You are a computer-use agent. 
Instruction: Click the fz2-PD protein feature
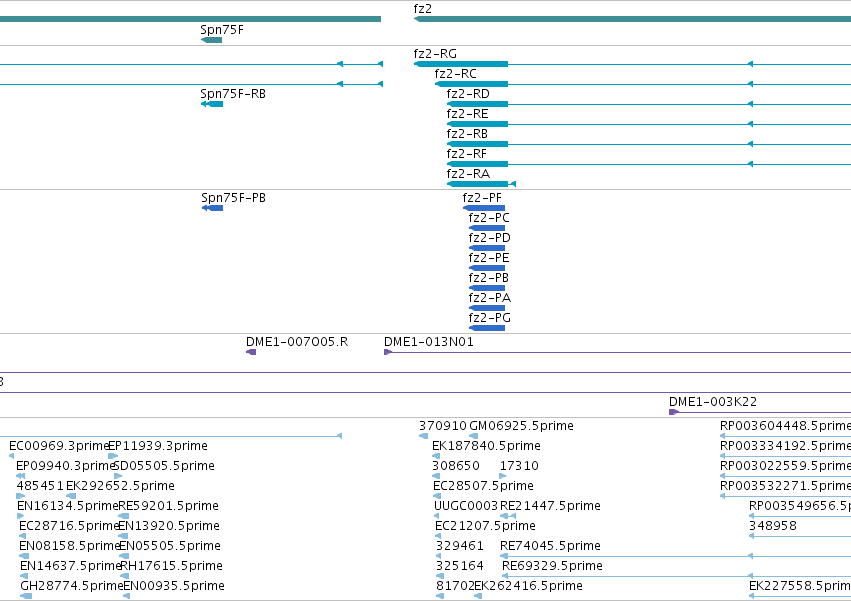[x=487, y=248]
